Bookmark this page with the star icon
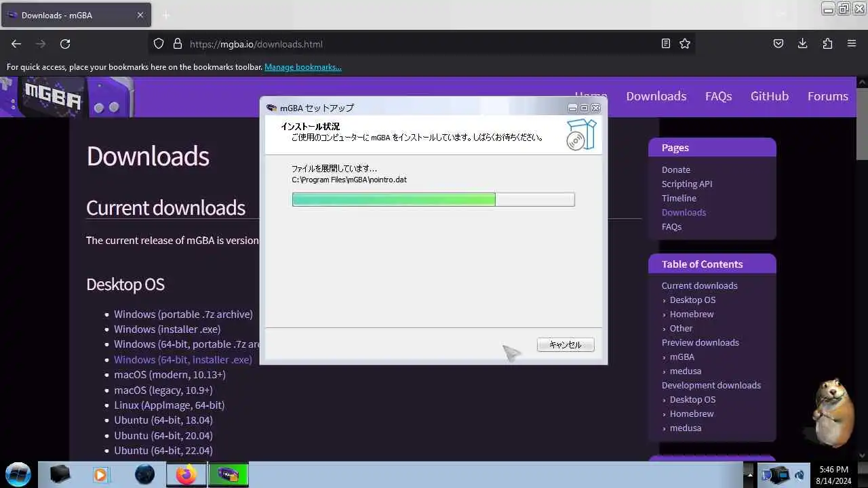 (685, 43)
